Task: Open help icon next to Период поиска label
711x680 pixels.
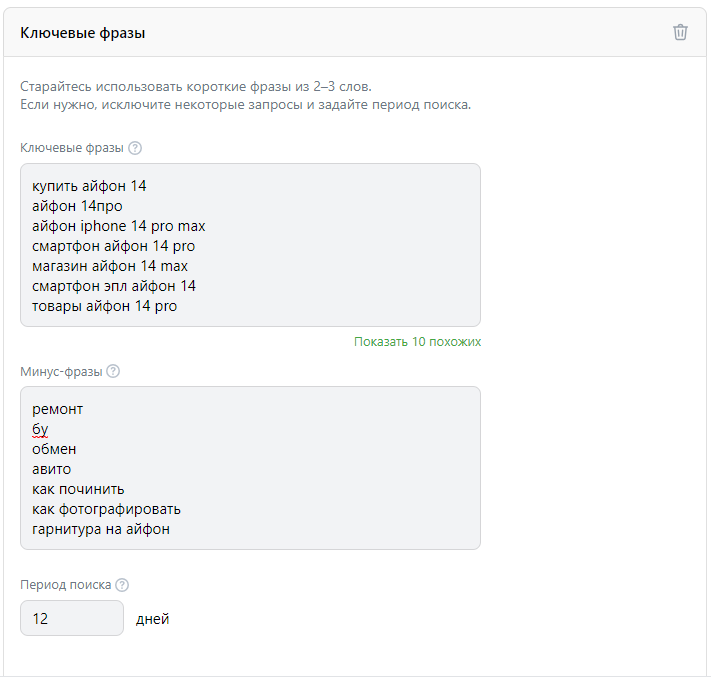Action: click(x=122, y=585)
